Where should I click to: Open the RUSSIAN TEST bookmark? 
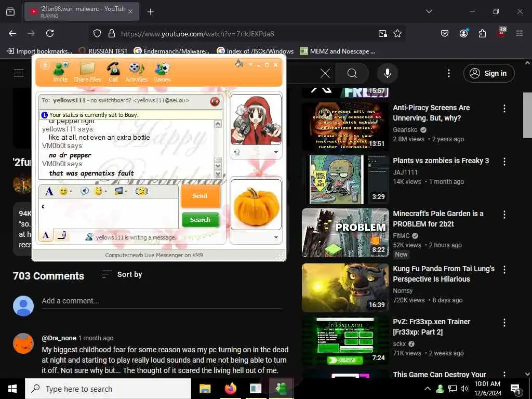[x=103, y=51]
